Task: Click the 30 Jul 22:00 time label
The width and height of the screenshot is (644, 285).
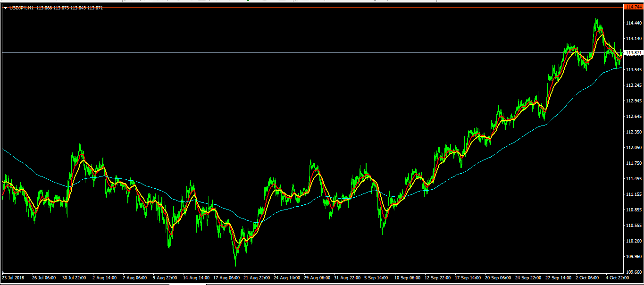Action: (x=74, y=278)
